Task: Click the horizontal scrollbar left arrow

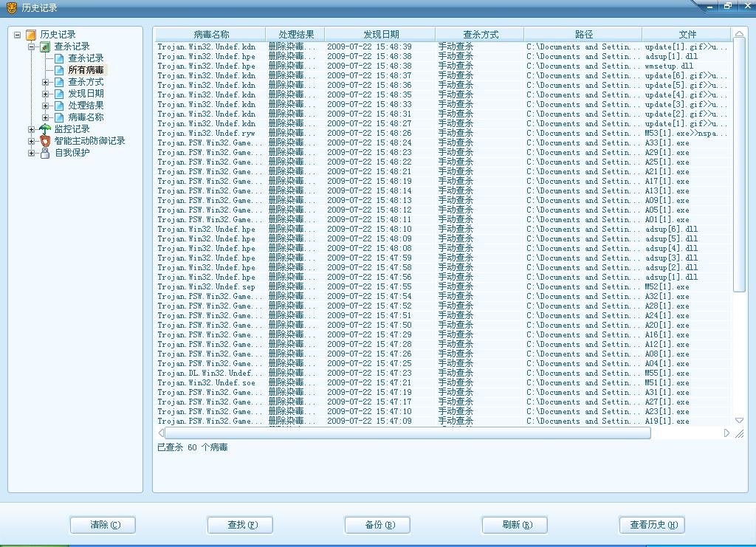Action: [x=160, y=433]
